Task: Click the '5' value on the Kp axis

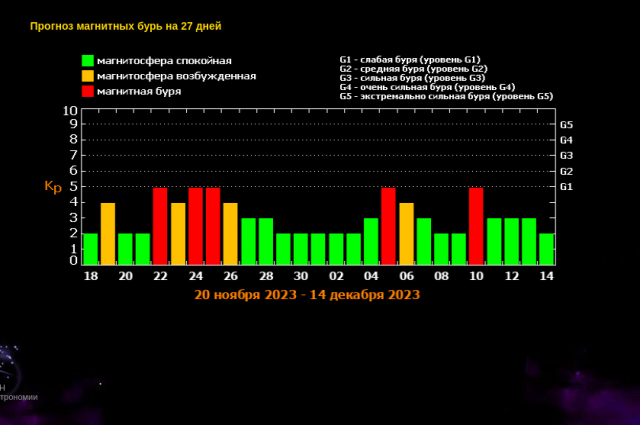Action: click(73, 187)
